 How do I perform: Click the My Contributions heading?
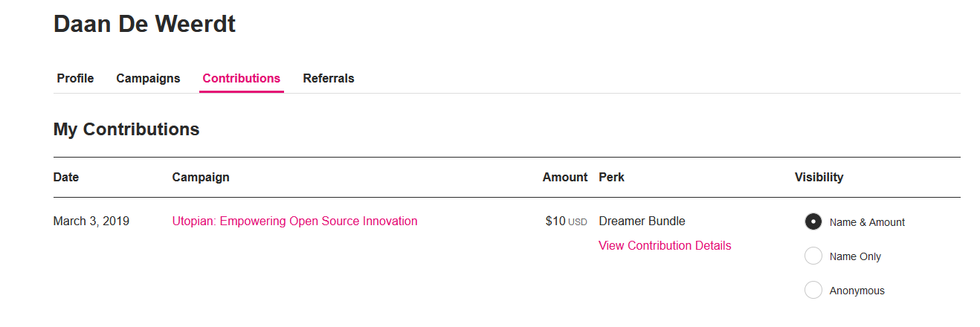coord(126,129)
